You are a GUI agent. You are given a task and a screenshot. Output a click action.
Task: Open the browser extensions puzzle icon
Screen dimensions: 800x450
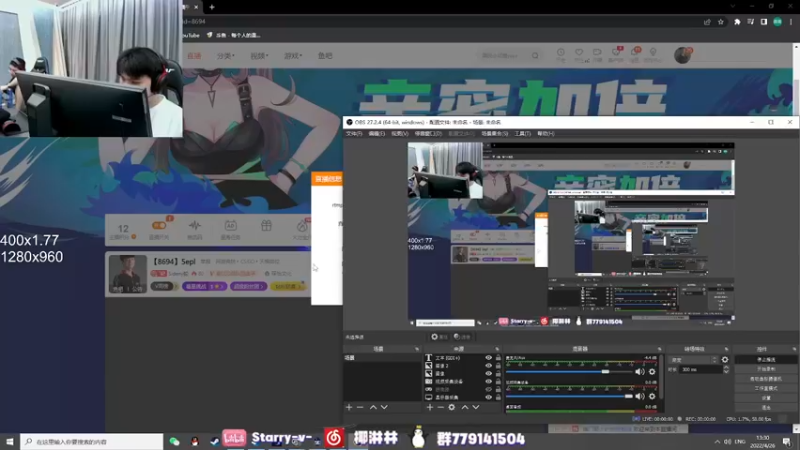(737, 22)
